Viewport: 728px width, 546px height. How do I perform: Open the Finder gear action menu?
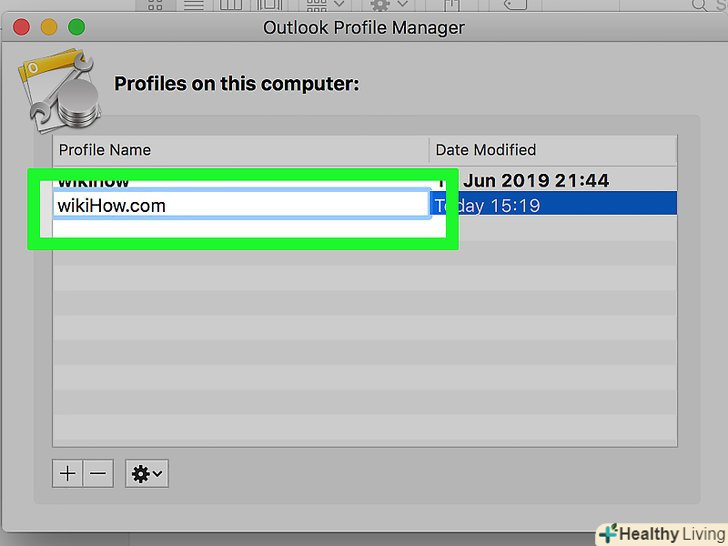coord(386,5)
